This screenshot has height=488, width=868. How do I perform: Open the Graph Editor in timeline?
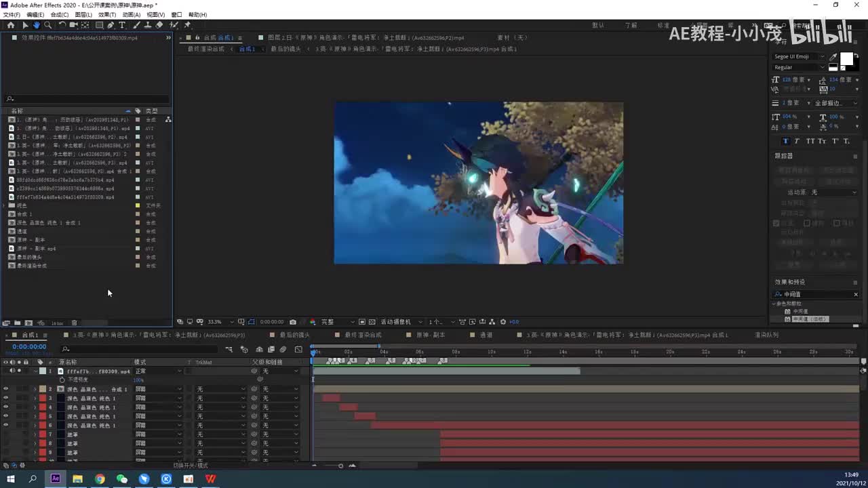click(x=298, y=350)
